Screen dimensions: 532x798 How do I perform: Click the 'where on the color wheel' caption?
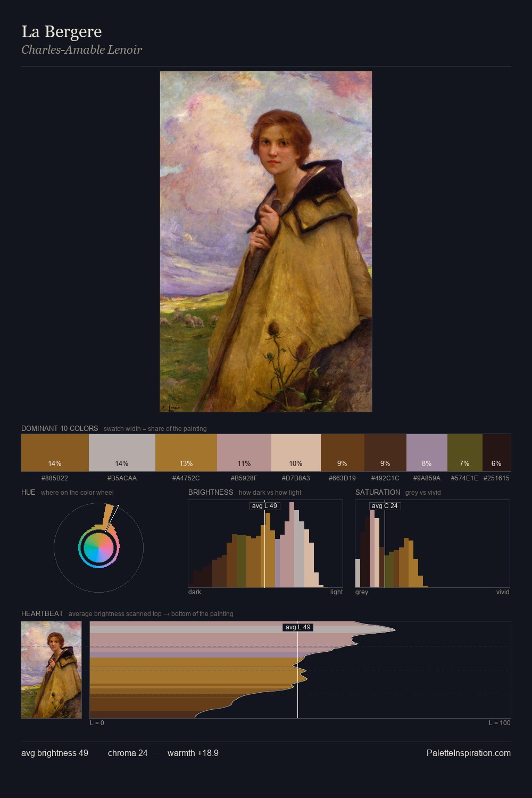[77, 493]
